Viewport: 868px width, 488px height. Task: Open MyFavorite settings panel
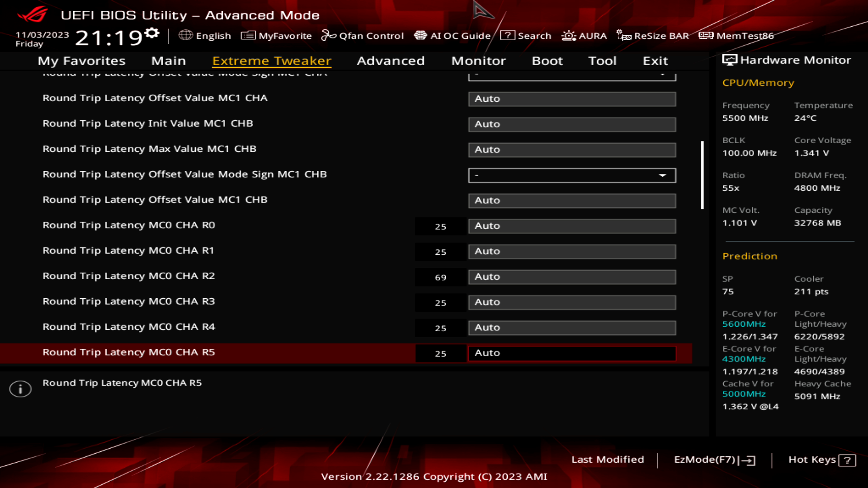(277, 36)
